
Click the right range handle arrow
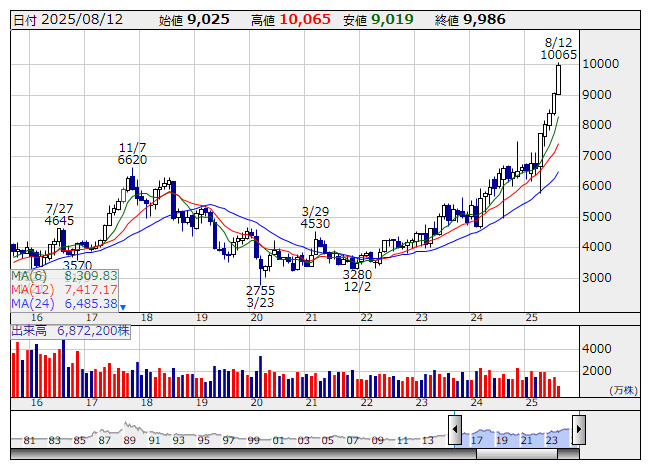pos(579,433)
